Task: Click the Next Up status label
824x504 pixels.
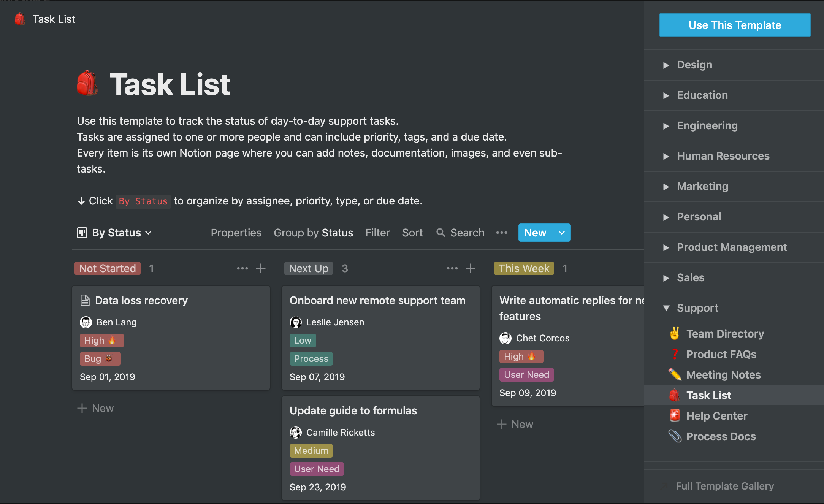Action: click(309, 268)
